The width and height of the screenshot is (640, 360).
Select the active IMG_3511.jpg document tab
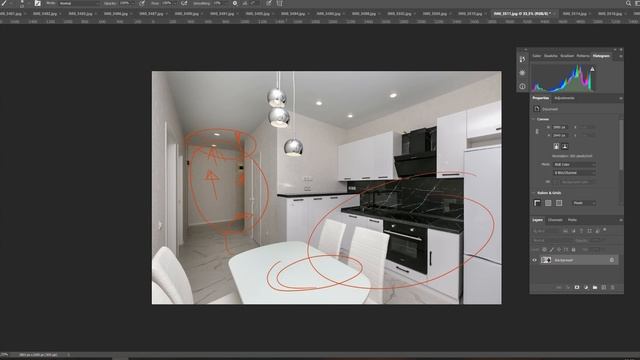click(x=522, y=13)
